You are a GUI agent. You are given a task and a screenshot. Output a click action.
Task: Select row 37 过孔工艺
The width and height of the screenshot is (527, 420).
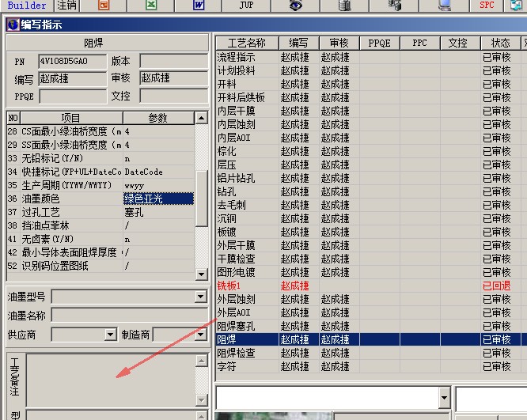[x=100, y=212]
